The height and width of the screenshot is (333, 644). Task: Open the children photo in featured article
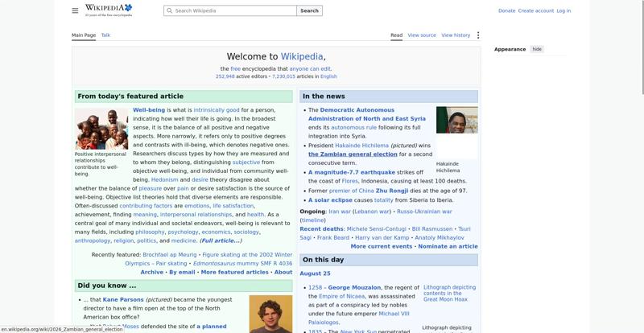click(x=101, y=129)
